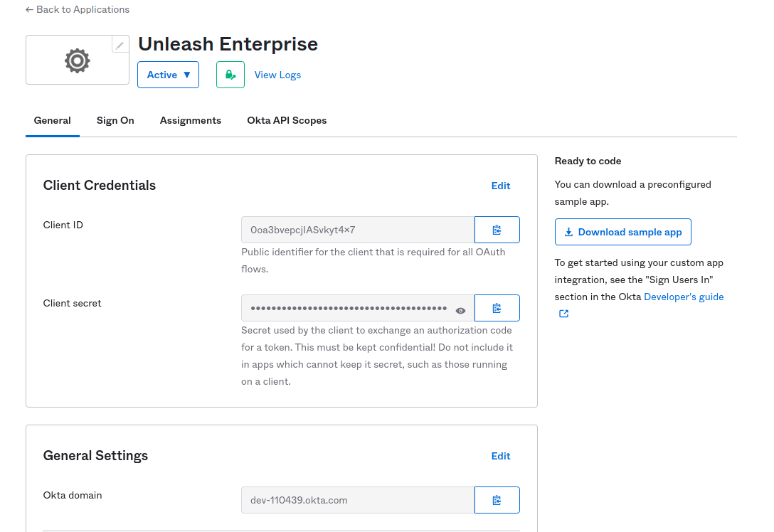Edit the Client Credentials section
Screen dimensions: 774x532
pos(501,186)
